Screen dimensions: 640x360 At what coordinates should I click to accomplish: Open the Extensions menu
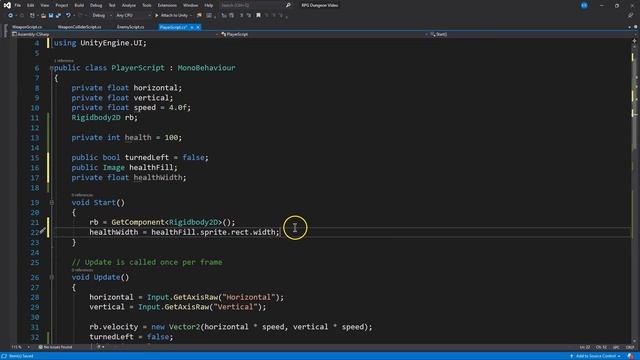pos(167,5)
